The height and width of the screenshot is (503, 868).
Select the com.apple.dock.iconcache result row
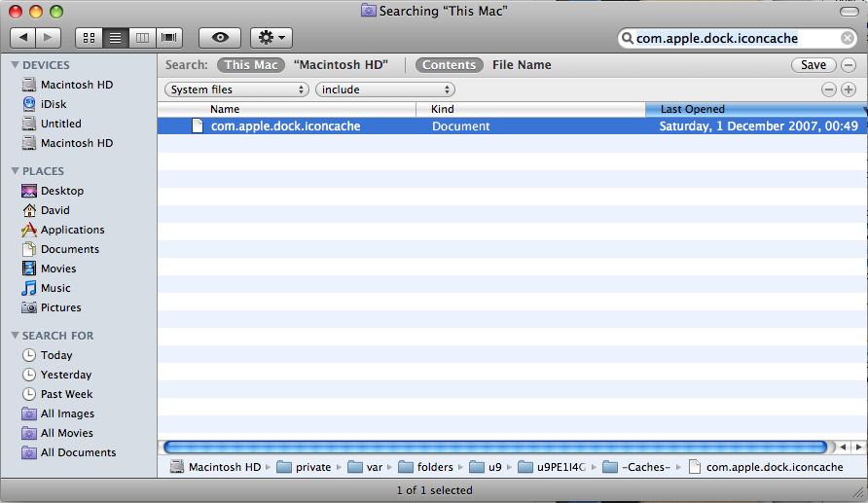tap(512, 126)
